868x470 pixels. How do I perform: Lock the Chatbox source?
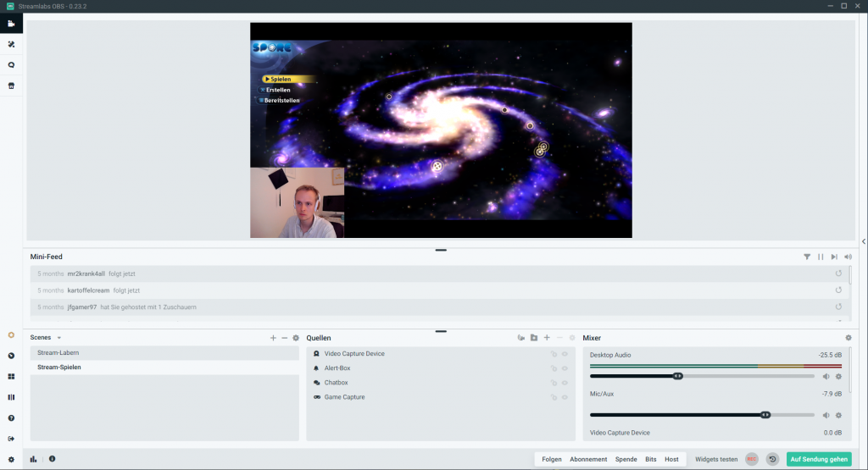[x=554, y=383]
